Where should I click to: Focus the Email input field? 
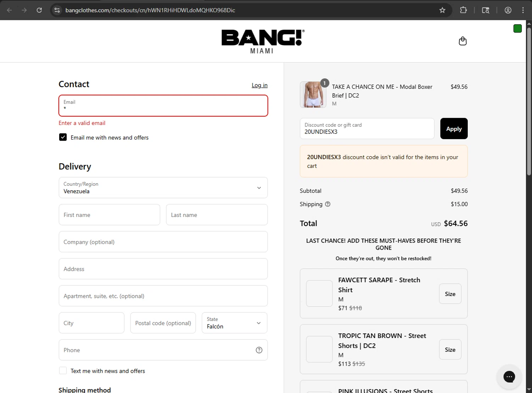[163, 105]
